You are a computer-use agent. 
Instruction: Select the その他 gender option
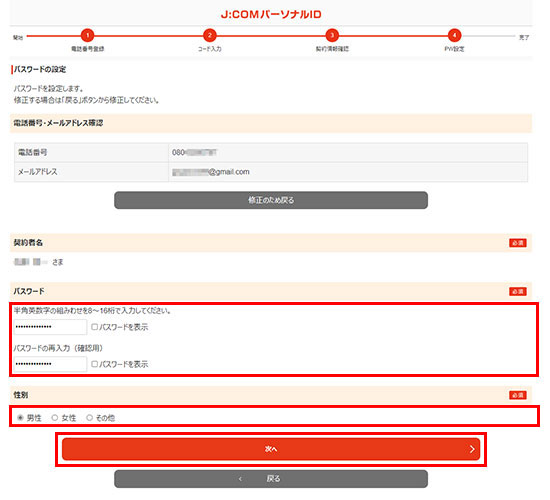pyautogui.click(x=89, y=418)
